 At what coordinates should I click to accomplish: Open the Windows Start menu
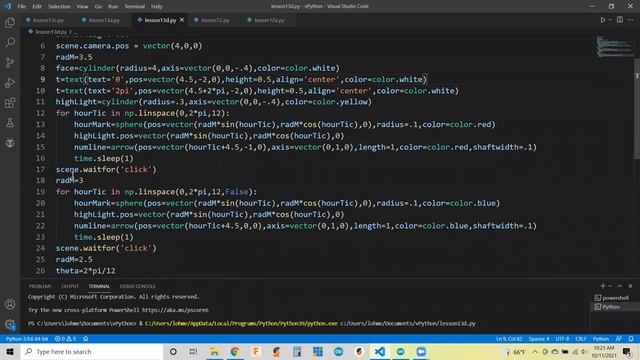(x=10, y=351)
